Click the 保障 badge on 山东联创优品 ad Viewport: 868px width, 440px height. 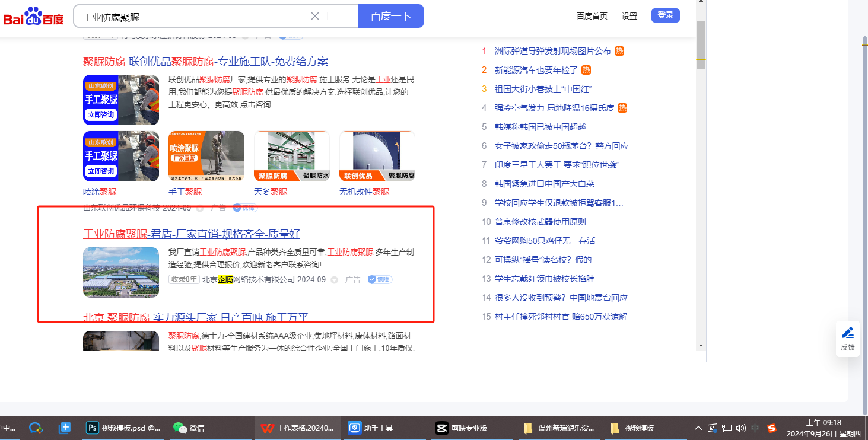pos(245,208)
